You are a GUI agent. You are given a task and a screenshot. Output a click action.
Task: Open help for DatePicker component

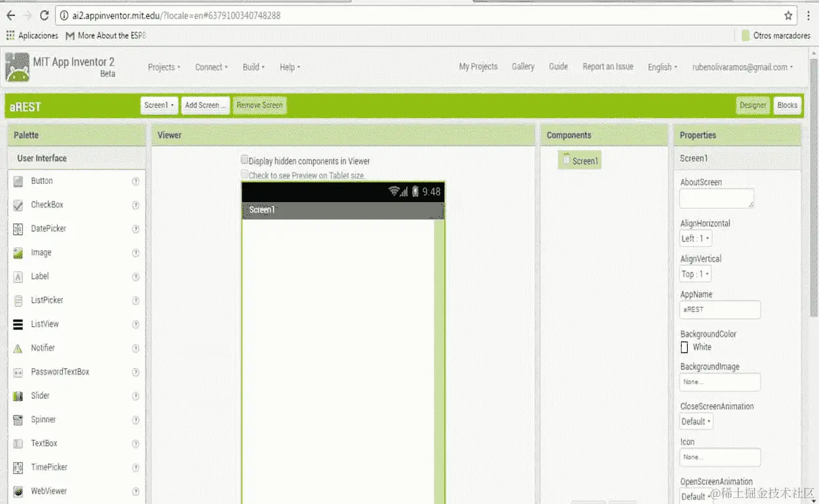[136, 229]
